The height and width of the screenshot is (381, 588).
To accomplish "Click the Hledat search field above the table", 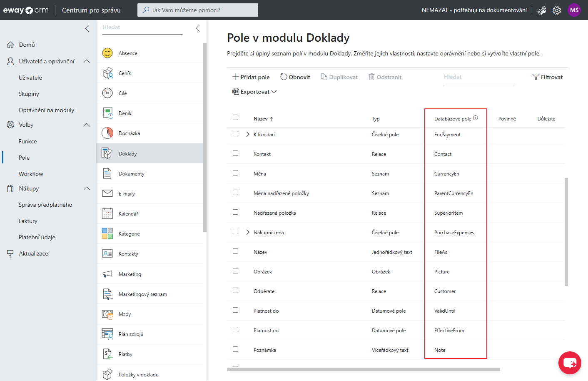I will point(479,77).
